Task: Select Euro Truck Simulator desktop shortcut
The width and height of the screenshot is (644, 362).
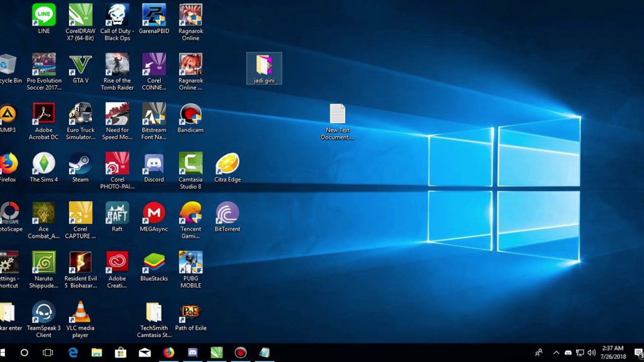Action: (x=80, y=121)
